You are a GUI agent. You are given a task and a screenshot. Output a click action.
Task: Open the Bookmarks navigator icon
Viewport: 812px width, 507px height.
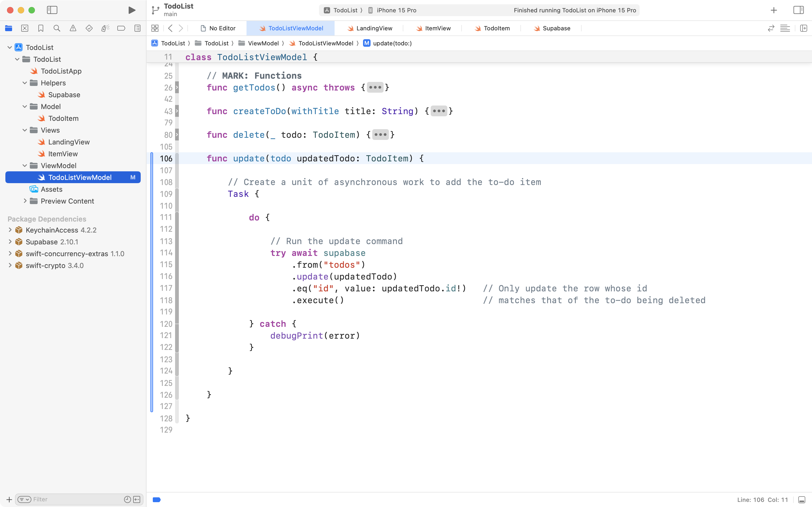(41, 28)
